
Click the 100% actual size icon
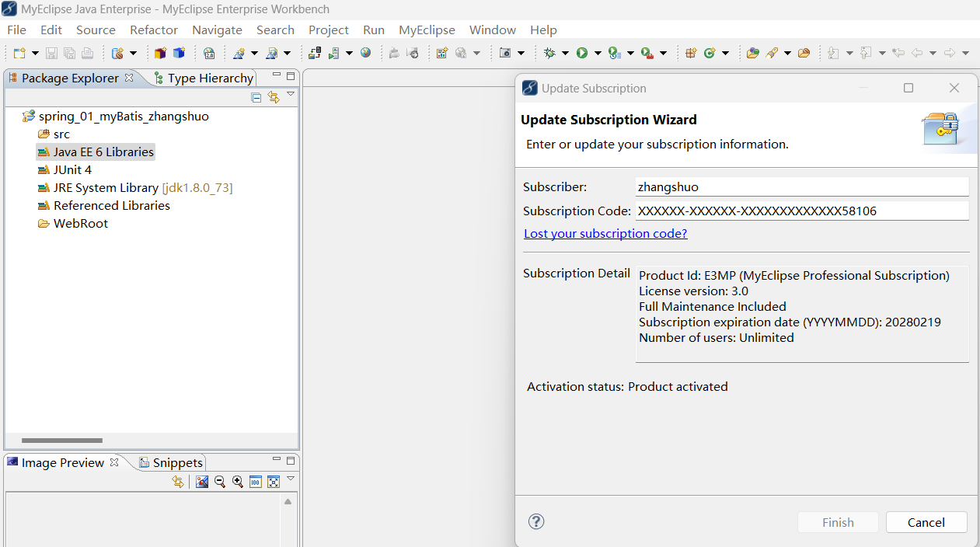coord(256,482)
